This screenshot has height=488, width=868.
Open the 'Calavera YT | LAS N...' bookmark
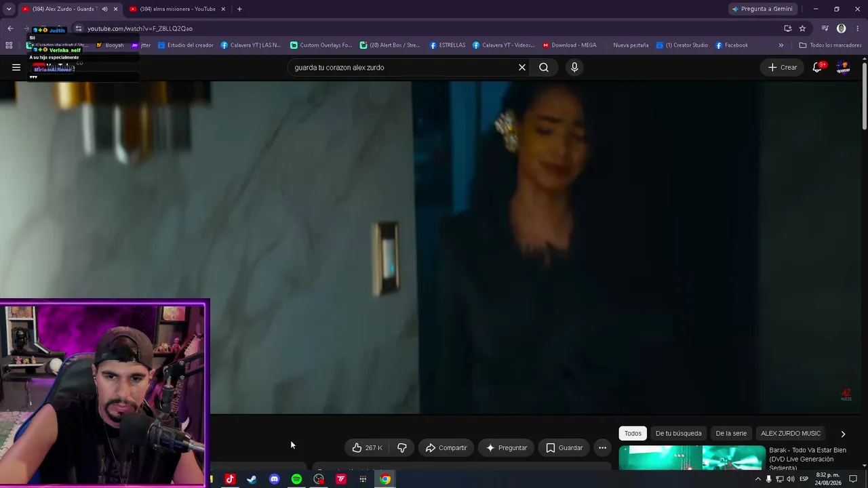pyautogui.click(x=251, y=45)
